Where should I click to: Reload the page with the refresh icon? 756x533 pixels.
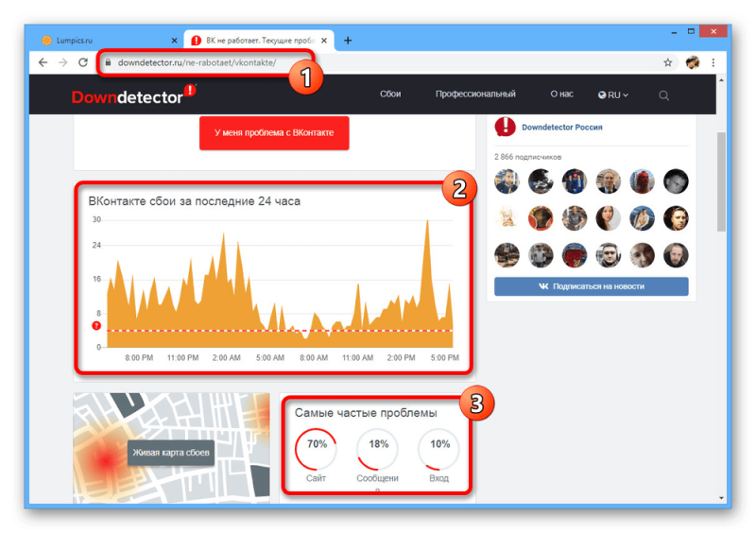(x=83, y=62)
